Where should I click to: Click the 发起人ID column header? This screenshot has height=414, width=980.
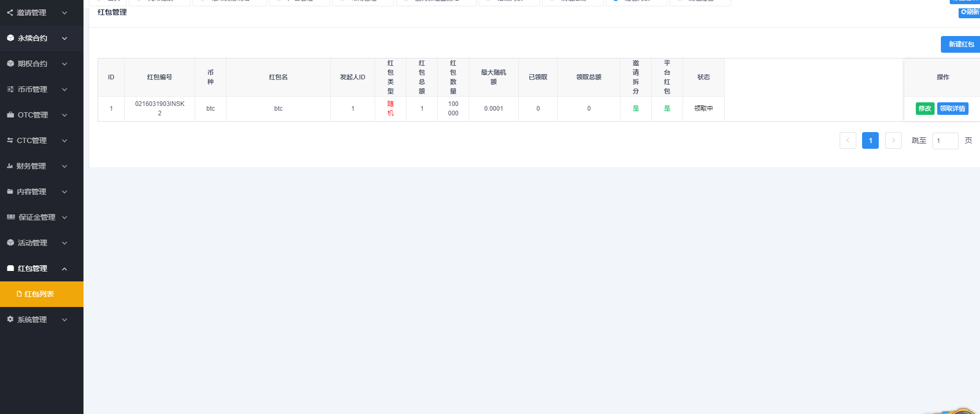pyautogui.click(x=353, y=77)
